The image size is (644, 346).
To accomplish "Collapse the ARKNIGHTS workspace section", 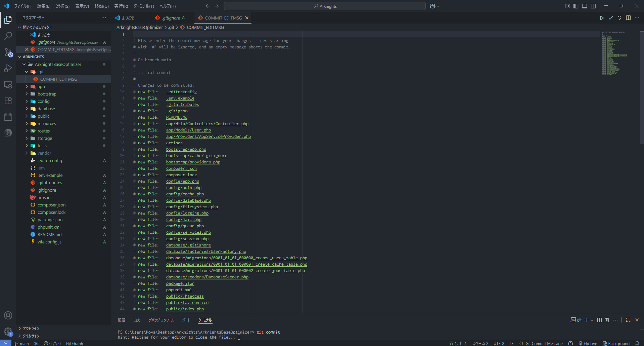I will click(19, 57).
